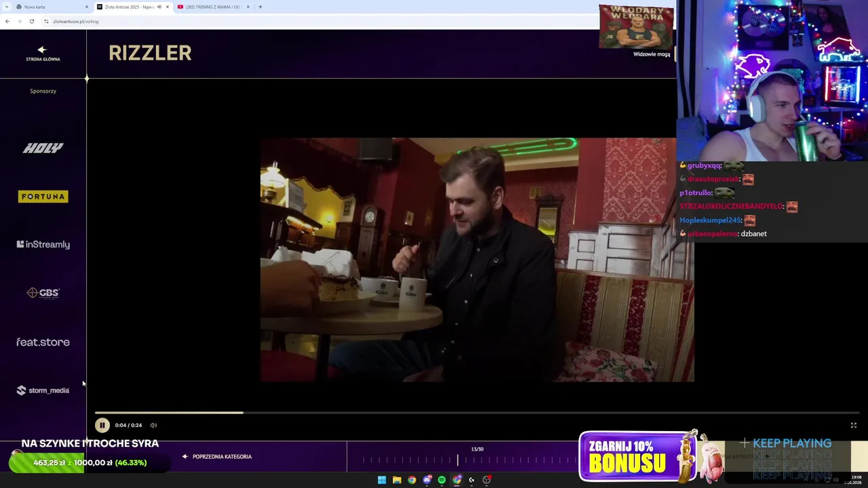Reload the page
Viewport: 868px width, 488px height.
click(x=31, y=21)
